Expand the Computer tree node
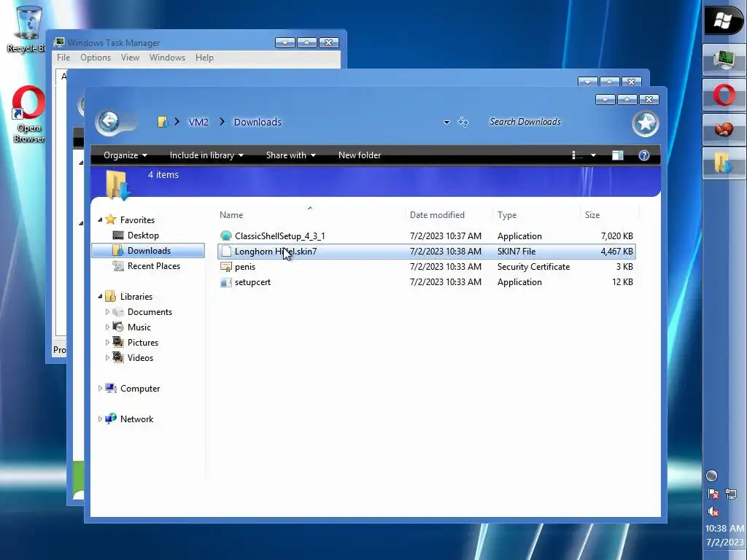The height and width of the screenshot is (560, 747). coord(100,388)
